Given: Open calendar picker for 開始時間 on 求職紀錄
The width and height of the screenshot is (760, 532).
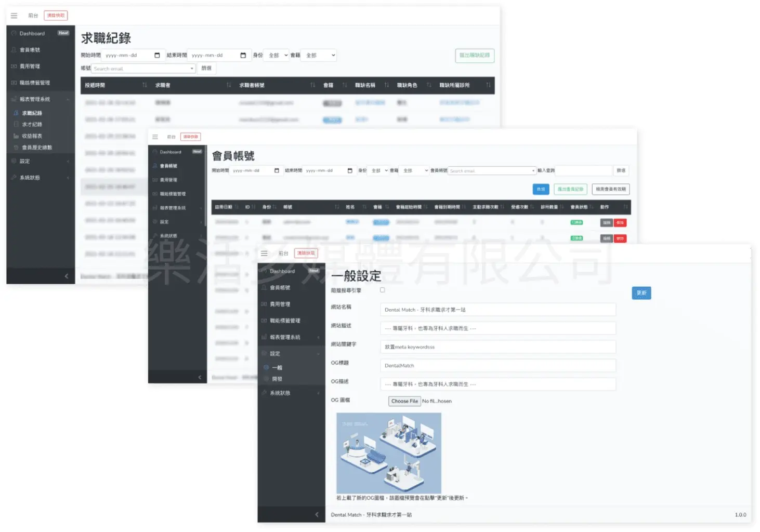Looking at the screenshot, I should (157, 55).
